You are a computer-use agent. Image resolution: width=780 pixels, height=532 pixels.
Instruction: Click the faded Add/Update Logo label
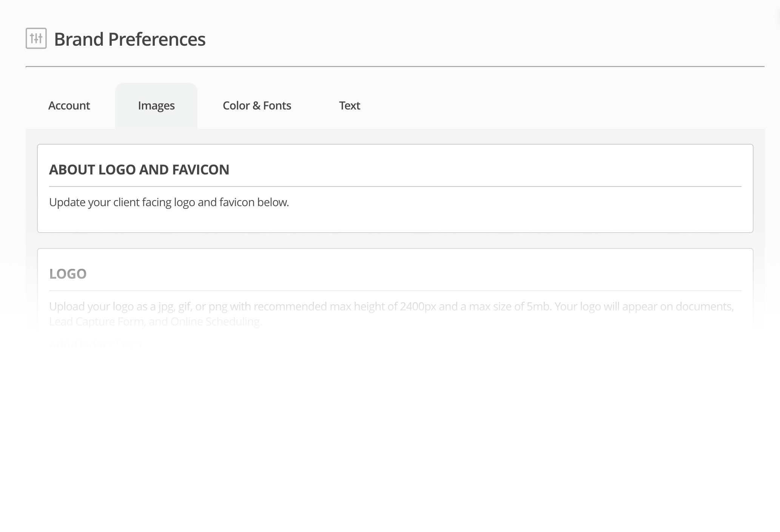click(x=95, y=344)
